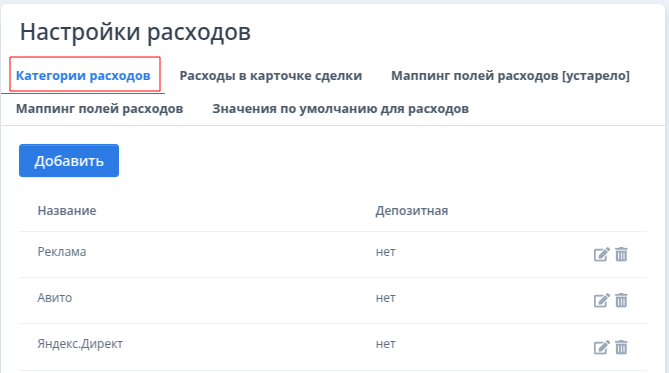The height and width of the screenshot is (373, 669).
Task: Switch to Расходы в карточке сделки tab
Action: tap(271, 76)
